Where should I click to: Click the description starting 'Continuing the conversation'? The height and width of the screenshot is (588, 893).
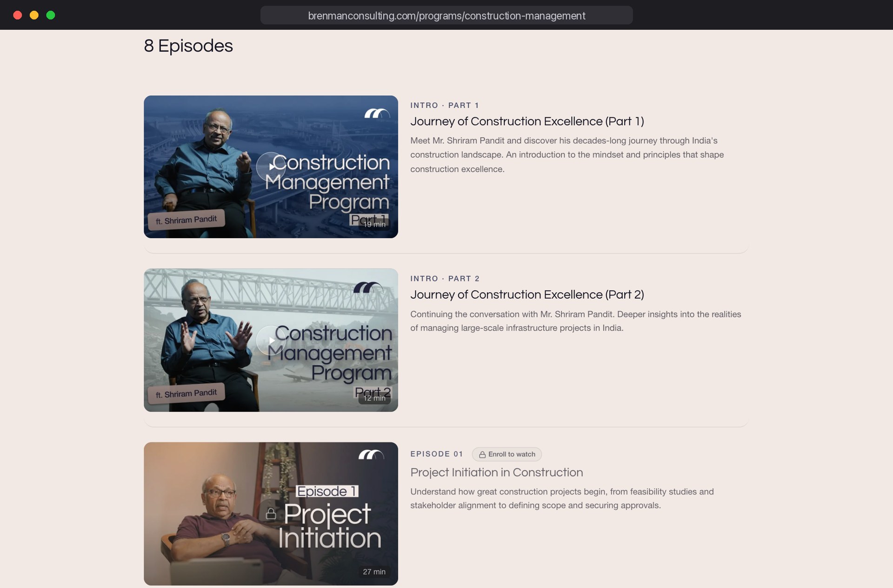[576, 321]
